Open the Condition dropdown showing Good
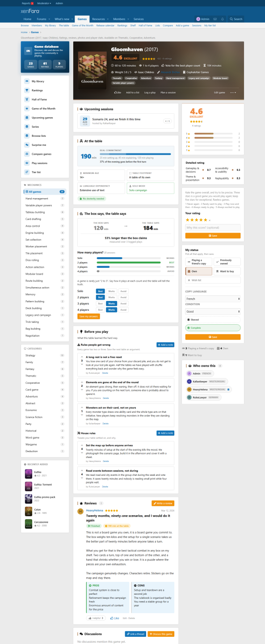 pos(213,311)
